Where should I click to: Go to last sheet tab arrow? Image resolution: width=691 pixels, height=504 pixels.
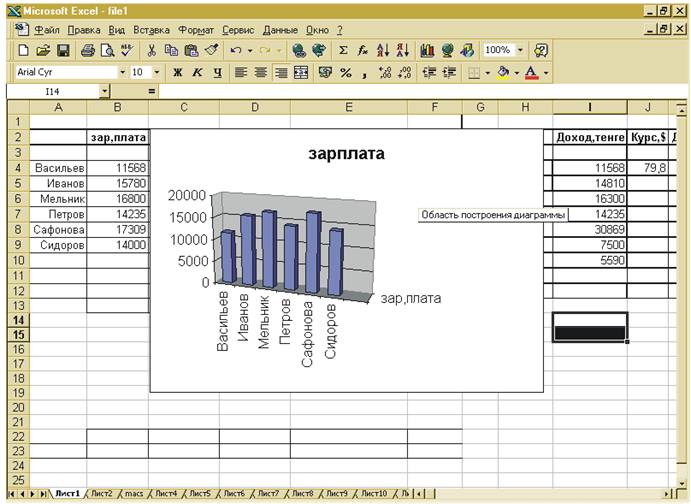pyautogui.click(x=44, y=494)
